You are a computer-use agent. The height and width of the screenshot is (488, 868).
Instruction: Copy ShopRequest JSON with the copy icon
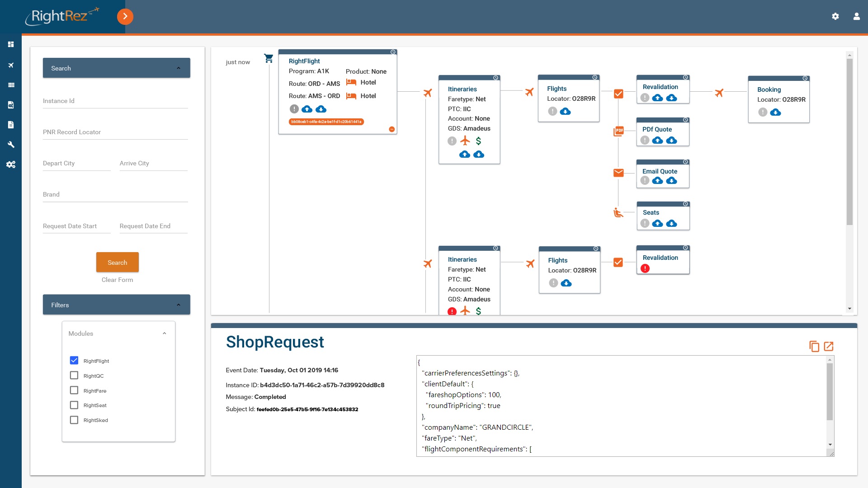814,347
